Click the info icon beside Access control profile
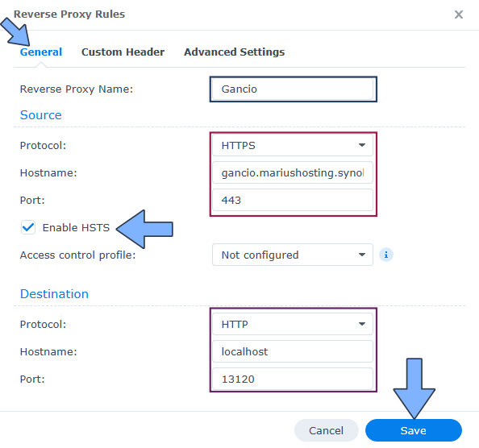The width and height of the screenshot is (479, 448). (x=385, y=255)
